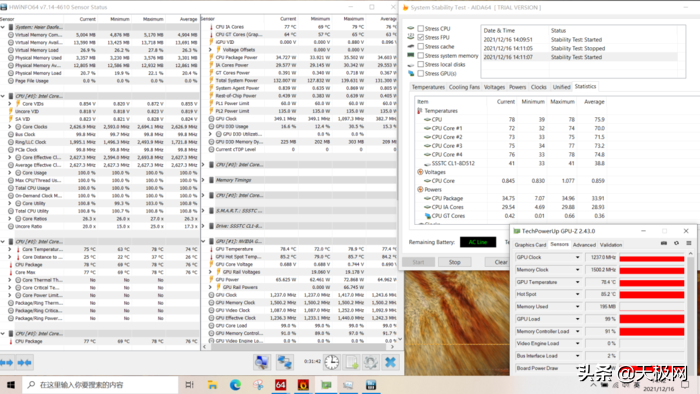Expand Core Clocks row in HWiNFO
The image size is (700, 394).
[x=10, y=127]
